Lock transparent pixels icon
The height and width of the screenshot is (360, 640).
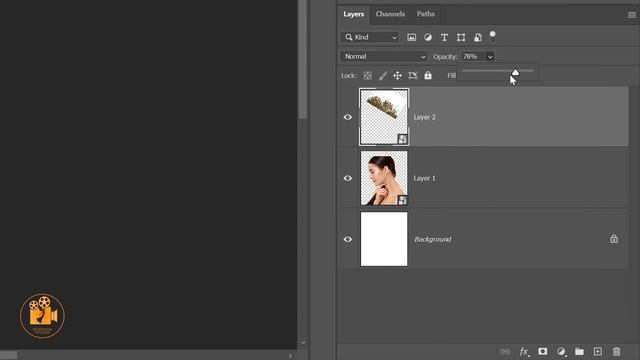point(368,76)
